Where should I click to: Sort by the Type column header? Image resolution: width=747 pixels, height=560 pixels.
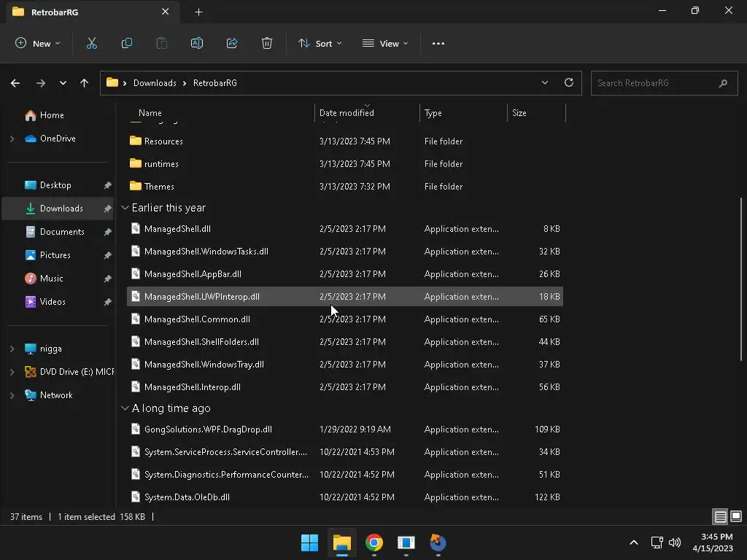433,113
